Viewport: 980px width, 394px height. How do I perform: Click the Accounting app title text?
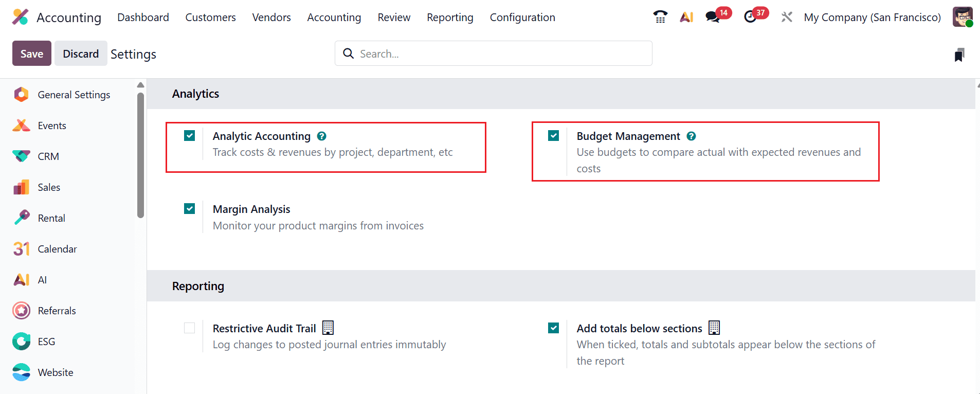pos(69,17)
